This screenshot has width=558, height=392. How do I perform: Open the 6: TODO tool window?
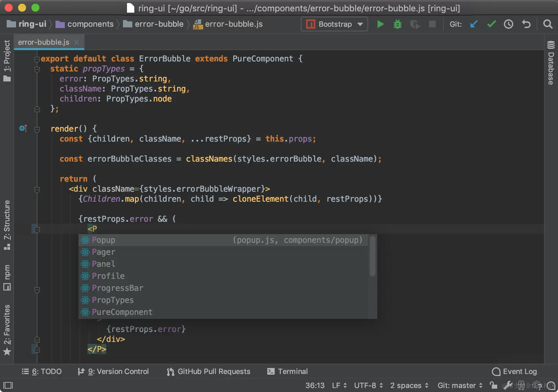point(42,371)
